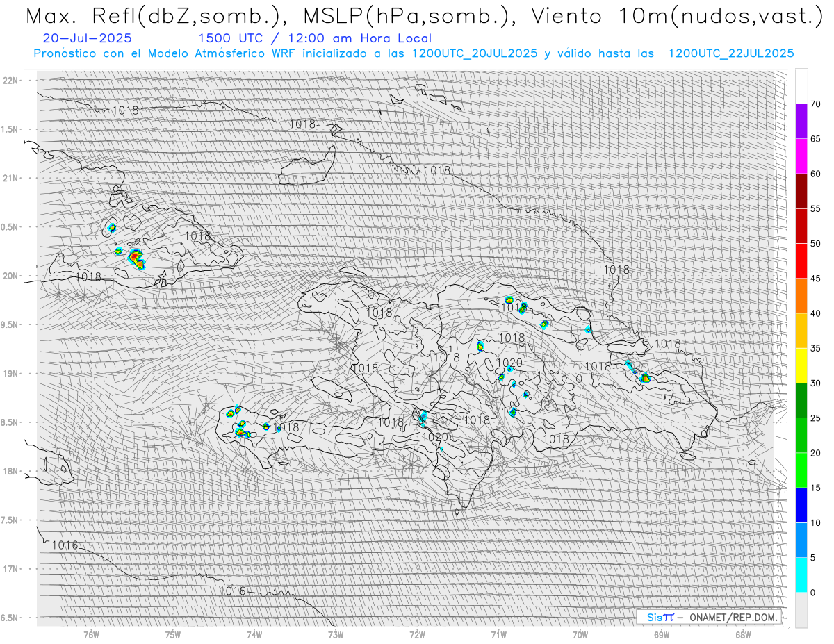Click the colorbar value label "65"
834x644 pixels.
(x=815, y=139)
